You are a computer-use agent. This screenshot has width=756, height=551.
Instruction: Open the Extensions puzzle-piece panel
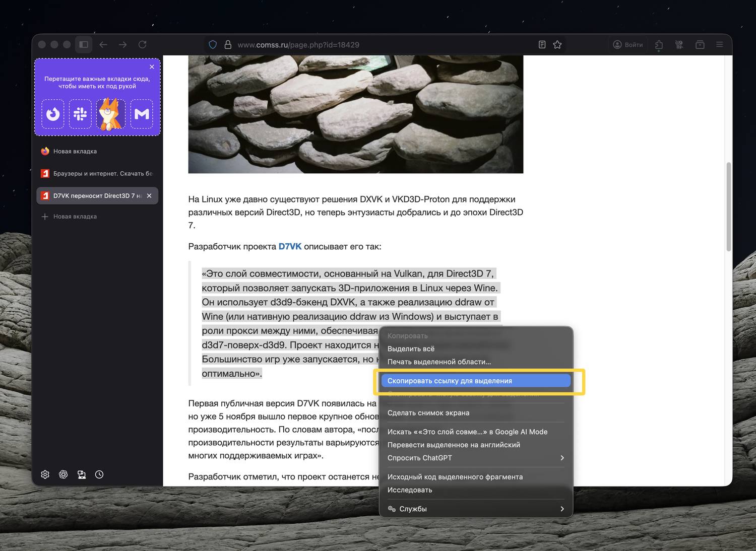(x=659, y=45)
